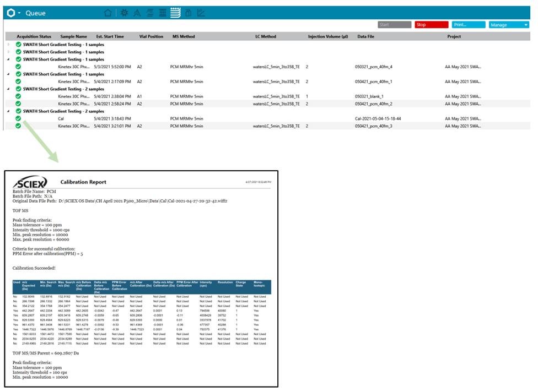This screenshot has height=392, width=538.
Task: Select the highlighted Queue workspace icon
Action: 175,13
